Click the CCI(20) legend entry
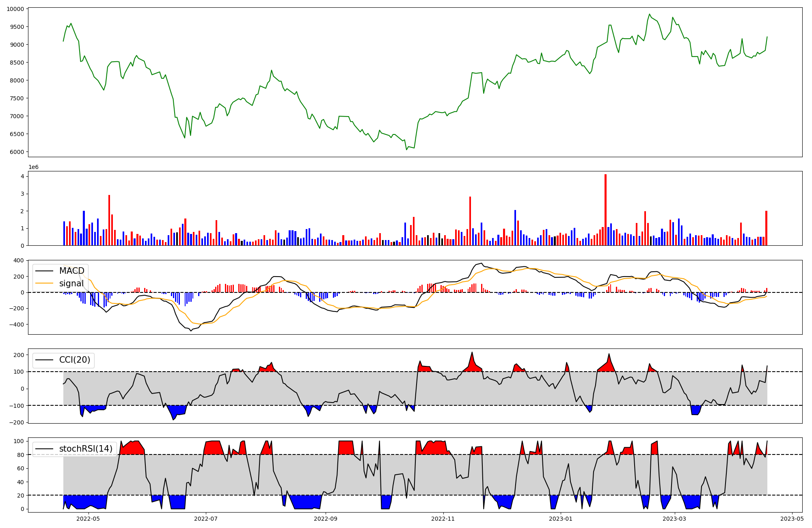 point(75,360)
